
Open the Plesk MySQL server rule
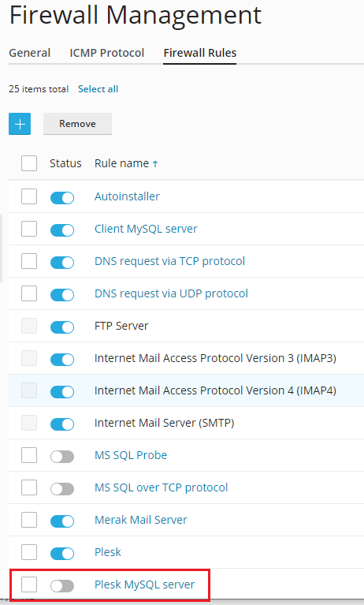click(145, 584)
